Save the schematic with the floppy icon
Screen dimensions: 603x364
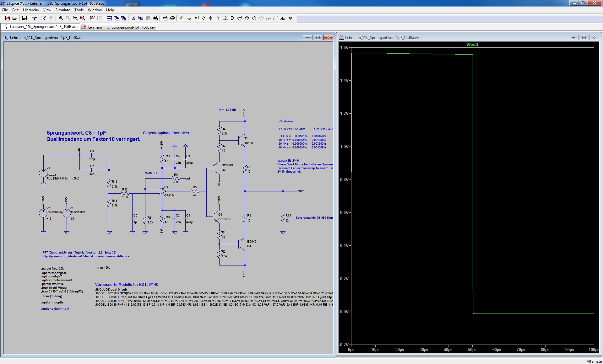point(24,18)
